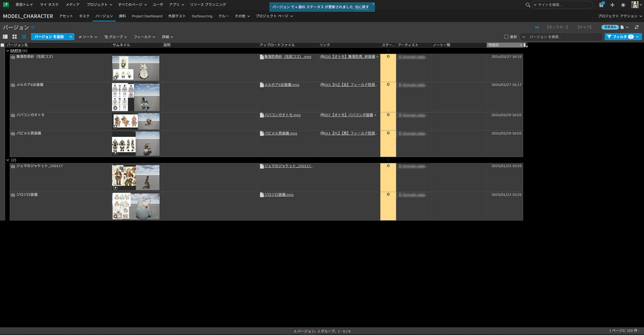Viewport: 644px width, 335px height.
Task: Enable the 最新 checkbox
Action: point(506,37)
